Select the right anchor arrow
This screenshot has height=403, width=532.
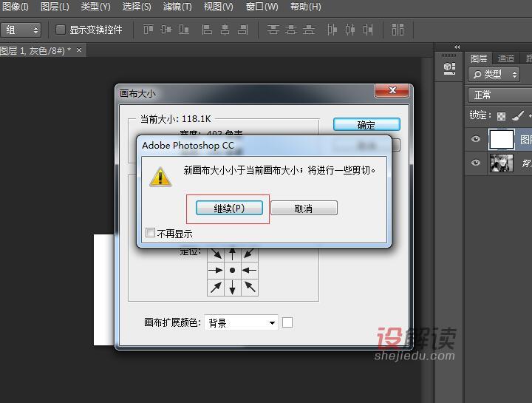pos(250,270)
